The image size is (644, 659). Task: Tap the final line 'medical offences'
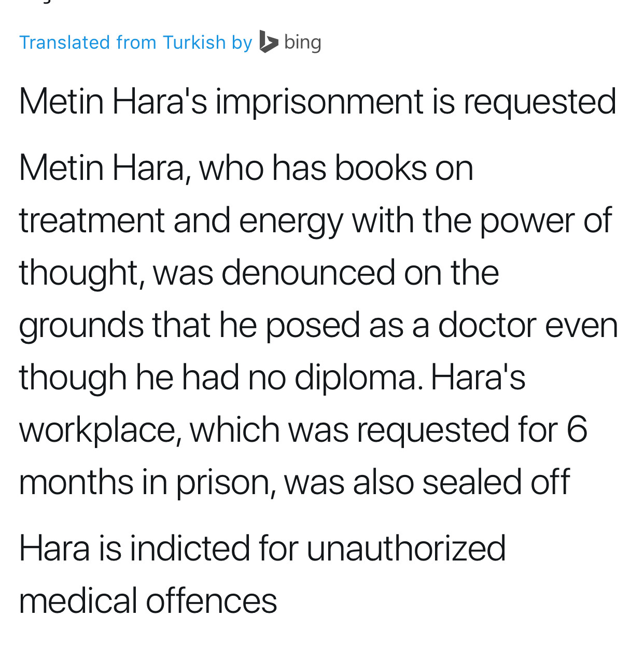coord(148,601)
